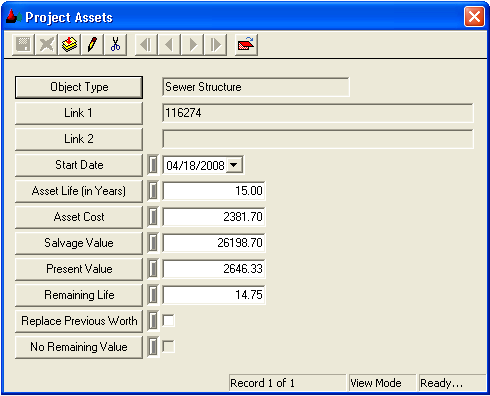Click the Cancel X toolbar icon

click(x=46, y=44)
